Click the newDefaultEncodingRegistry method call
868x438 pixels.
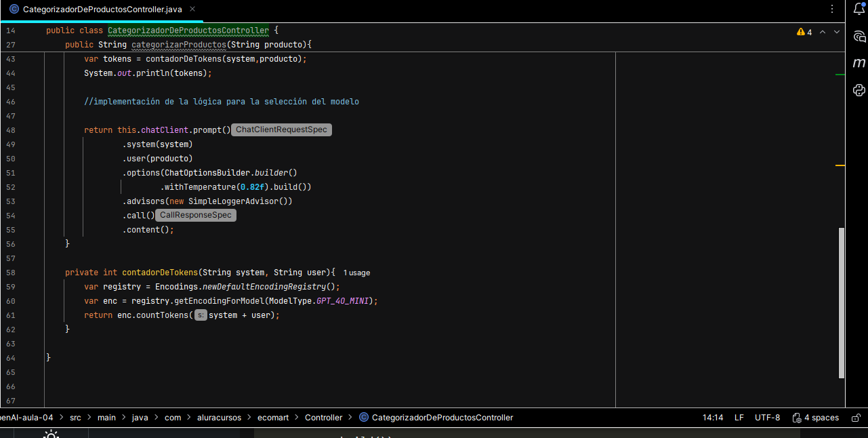(264, 287)
